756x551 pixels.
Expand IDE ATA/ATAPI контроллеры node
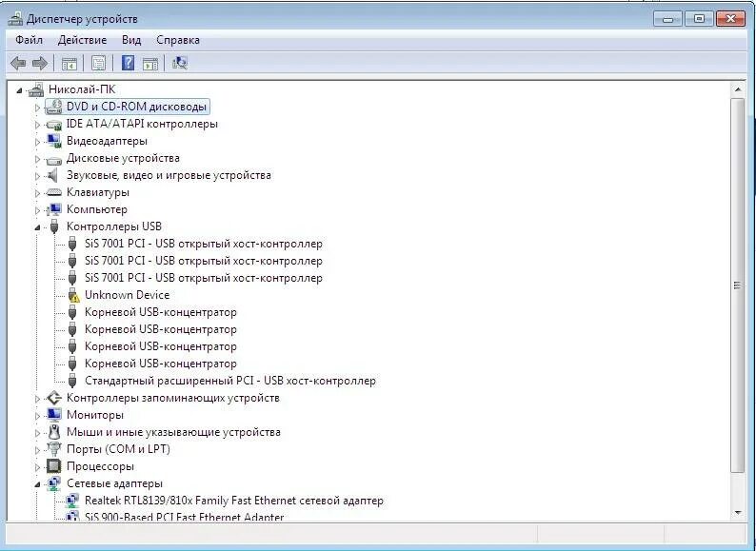(37, 125)
